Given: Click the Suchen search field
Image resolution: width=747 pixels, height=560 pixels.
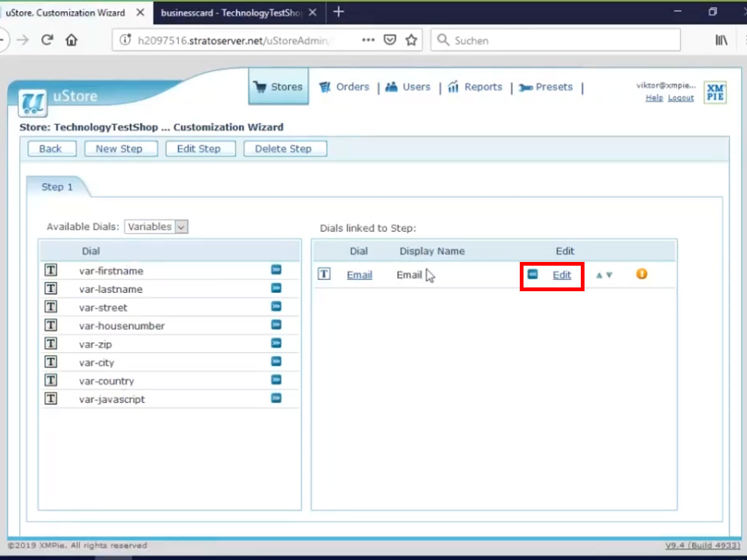Looking at the screenshot, I should click(x=555, y=40).
